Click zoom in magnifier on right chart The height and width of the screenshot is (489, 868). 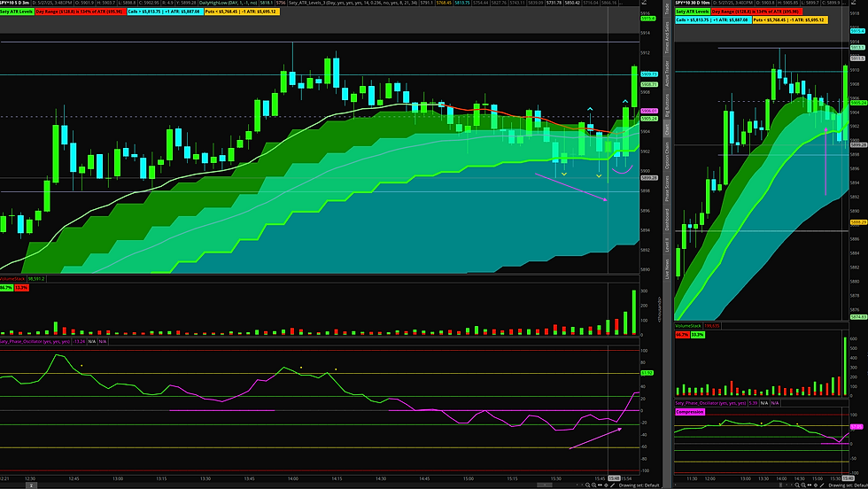pos(803,485)
